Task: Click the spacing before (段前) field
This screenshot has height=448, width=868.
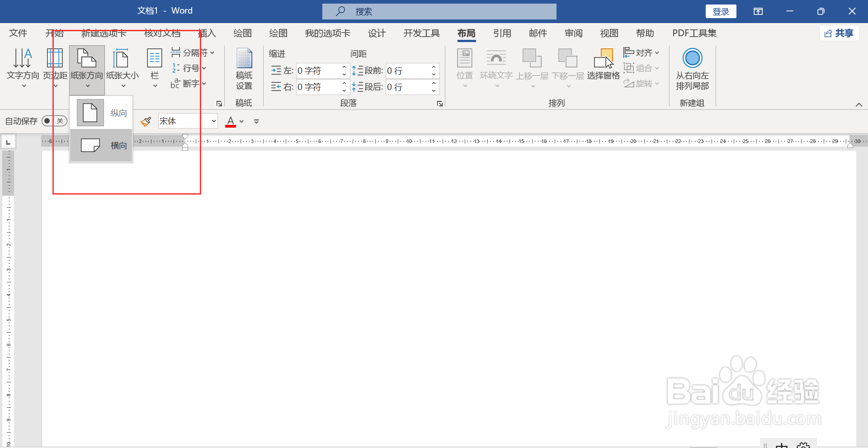Action: point(407,71)
